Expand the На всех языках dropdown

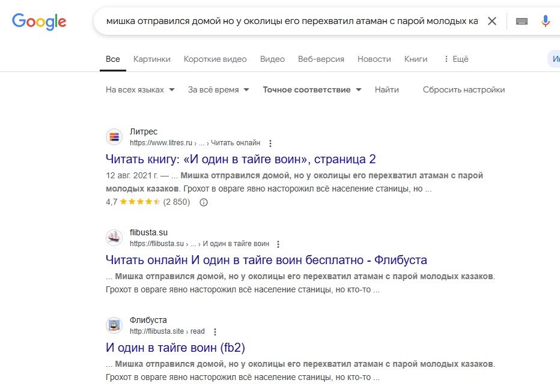(x=140, y=90)
